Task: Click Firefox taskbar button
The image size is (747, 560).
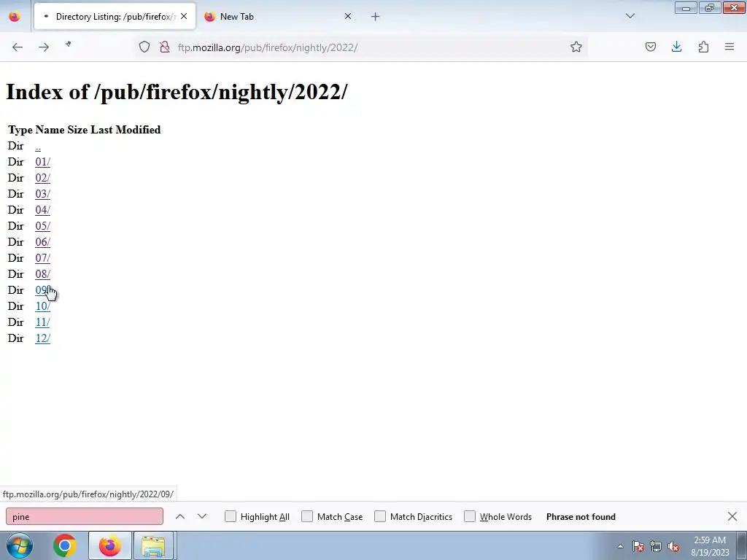Action: 109,545
